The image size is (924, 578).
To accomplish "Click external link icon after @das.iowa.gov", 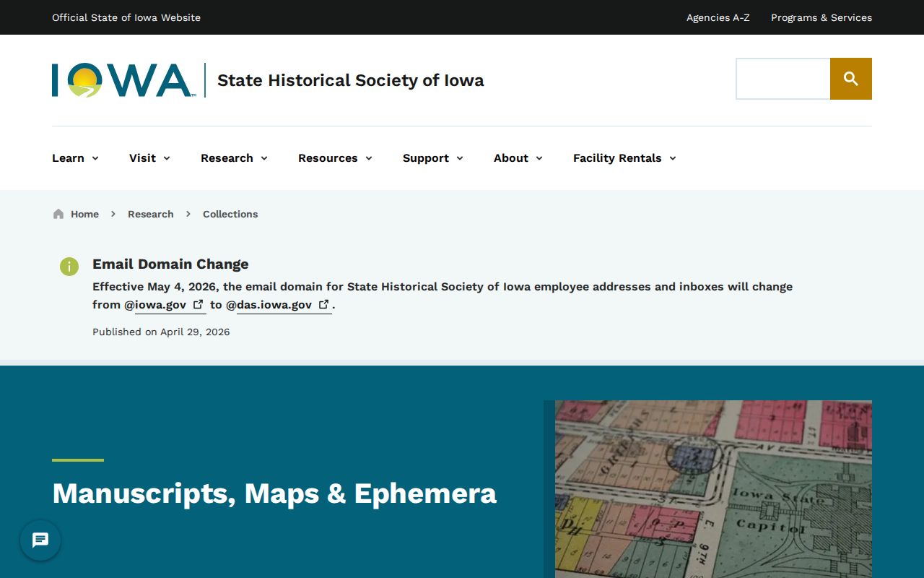I will click(324, 304).
